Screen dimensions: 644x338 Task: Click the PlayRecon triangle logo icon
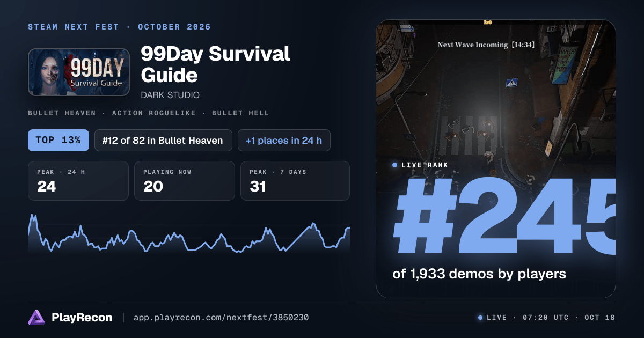pos(36,318)
